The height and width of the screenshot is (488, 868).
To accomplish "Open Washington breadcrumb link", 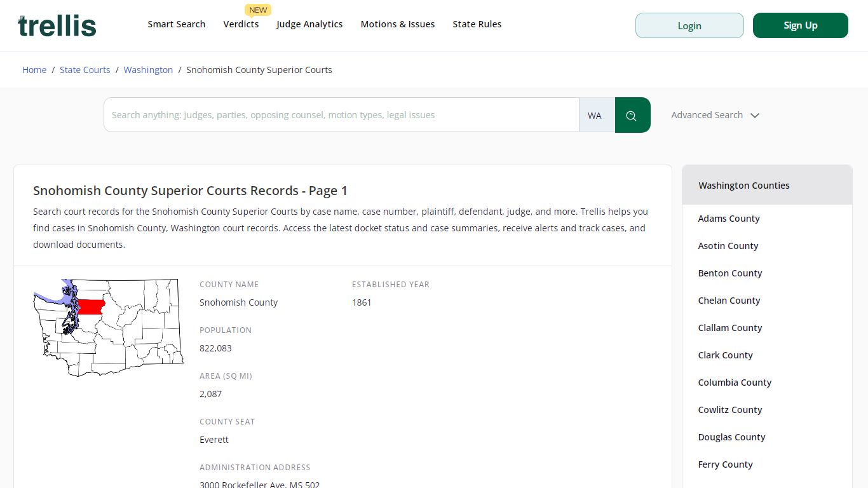I will 148,70.
